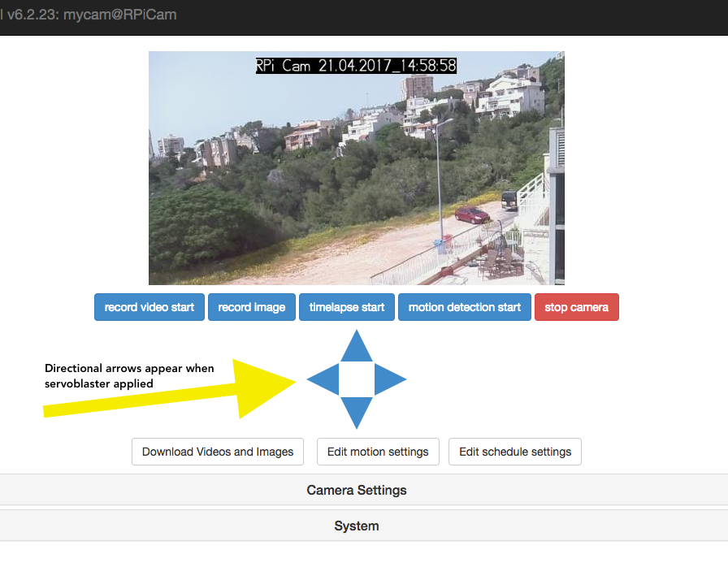Screen dimensions: 728x580
Task: Pan camera with the right arrow
Action: point(390,379)
